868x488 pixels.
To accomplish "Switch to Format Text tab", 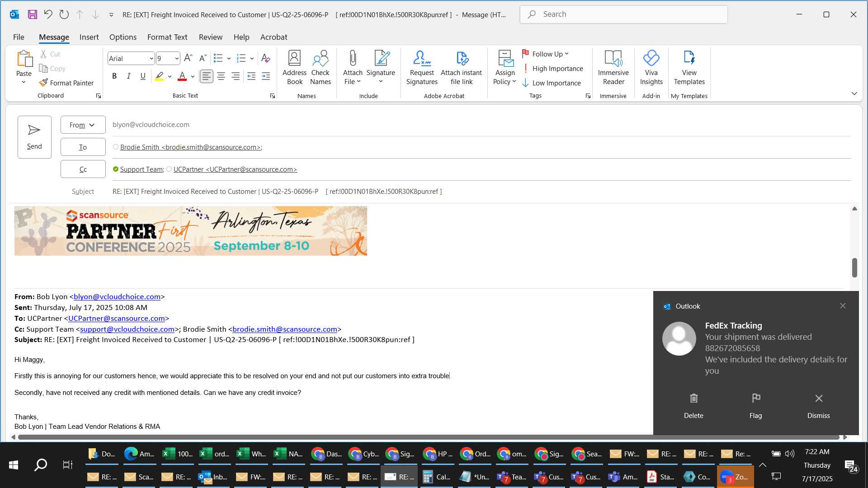I will click(167, 37).
